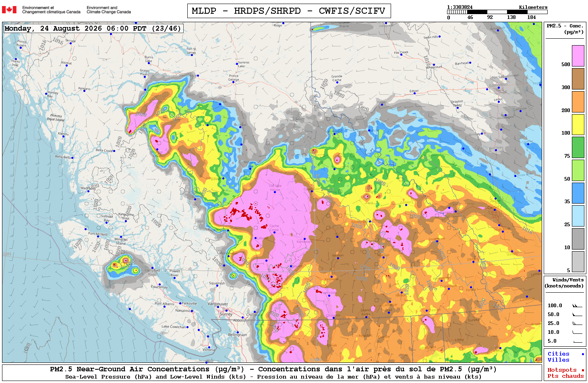Image resolution: width=588 pixels, height=383 pixels.
Task: Click the '200' legend value
Action: pos(565,110)
